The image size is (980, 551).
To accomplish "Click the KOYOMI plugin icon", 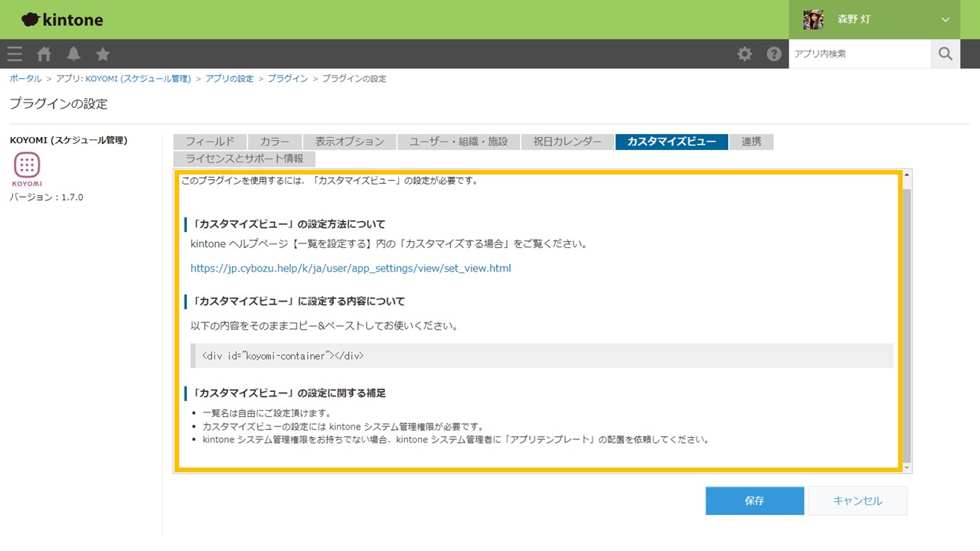I will click(x=27, y=169).
